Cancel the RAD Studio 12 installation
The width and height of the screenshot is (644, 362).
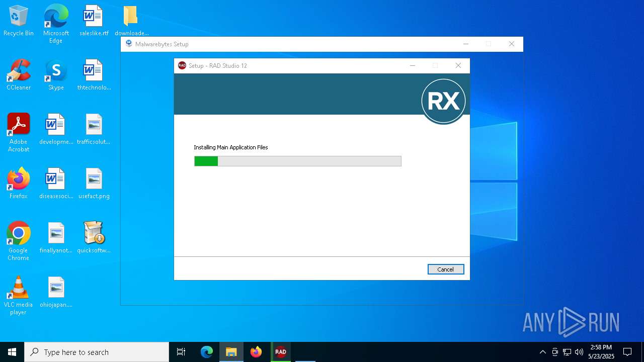click(446, 269)
